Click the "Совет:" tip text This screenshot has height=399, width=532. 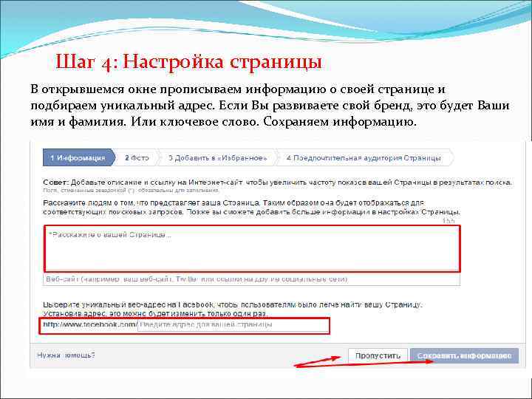[56, 183]
